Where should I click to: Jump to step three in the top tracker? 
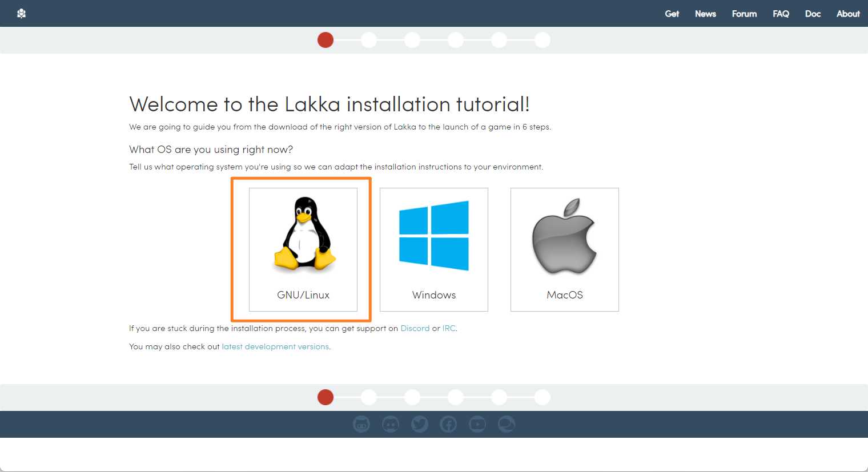click(x=412, y=40)
